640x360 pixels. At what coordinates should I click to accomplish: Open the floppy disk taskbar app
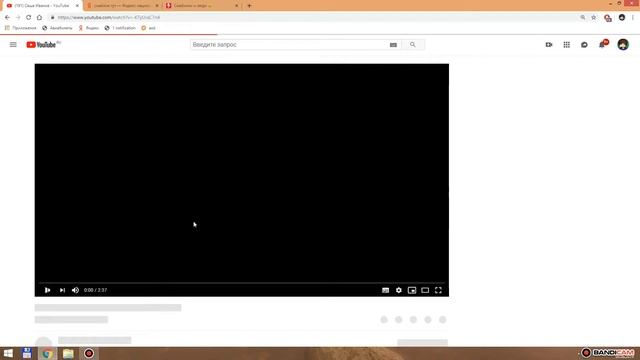pyautogui.click(x=27, y=353)
